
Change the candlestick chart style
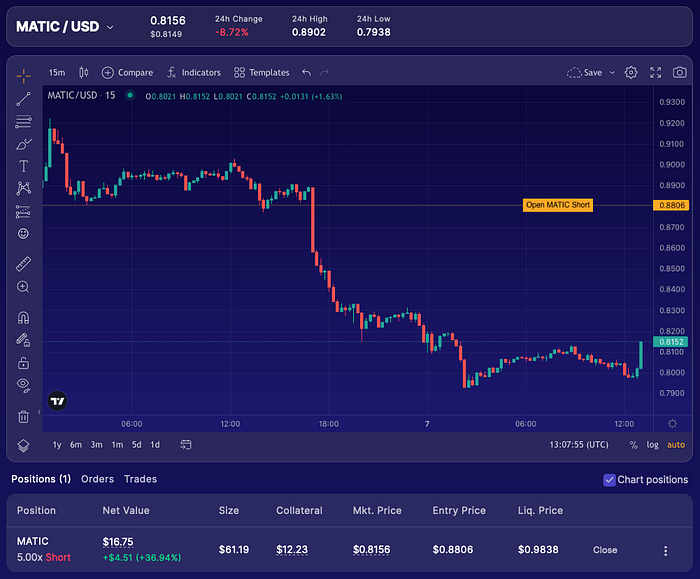point(83,72)
